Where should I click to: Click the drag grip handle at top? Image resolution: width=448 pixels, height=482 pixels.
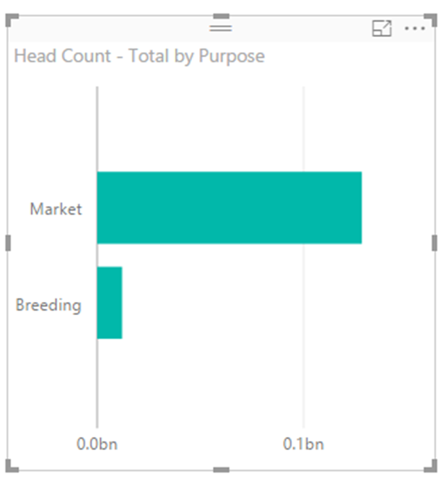point(221,28)
